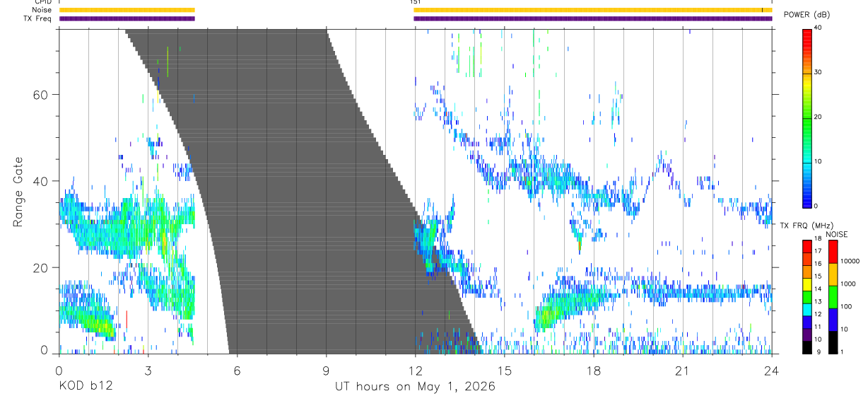Click the right purple TX Freq bar segment
Image resolution: width=868 pixels, height=401 pixels.
point(592,18)
